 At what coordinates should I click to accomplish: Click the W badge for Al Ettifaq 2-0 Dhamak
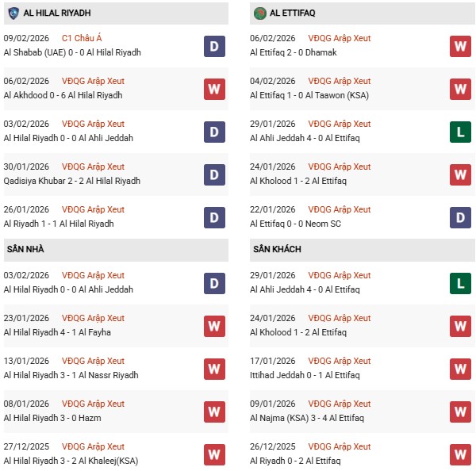point(460,46)
